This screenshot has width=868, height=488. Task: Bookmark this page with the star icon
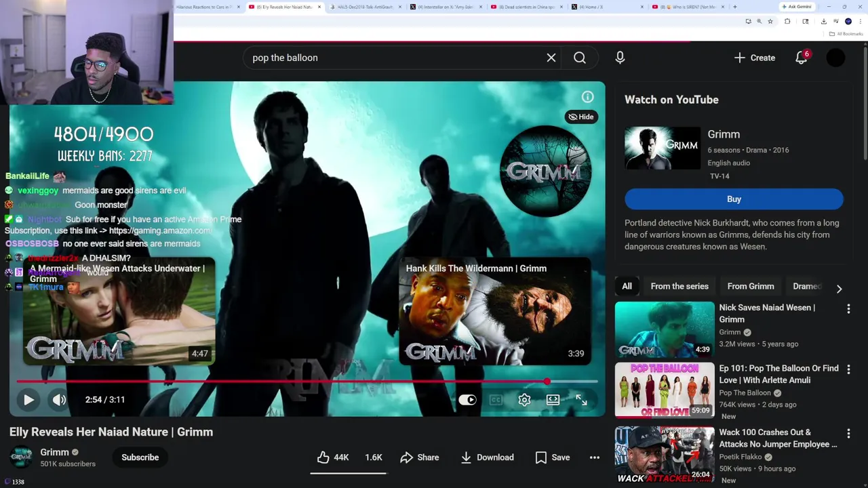click(x=770, y=21)
